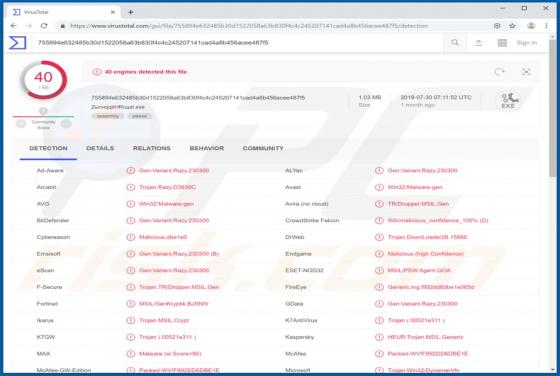Click Arcabit result Trojan.Razy.D3839C
The width and height of the screenshot is (560, 376).
(168, 187)
